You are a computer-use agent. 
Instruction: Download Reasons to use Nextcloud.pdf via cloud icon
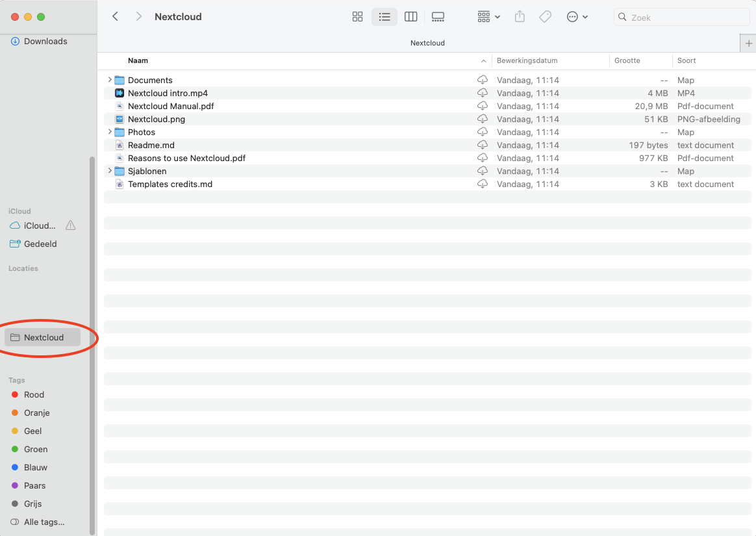coord(483,158)
